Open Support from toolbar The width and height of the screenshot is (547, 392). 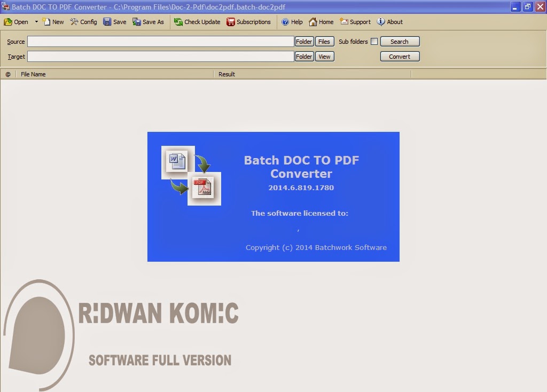point(355,22)
